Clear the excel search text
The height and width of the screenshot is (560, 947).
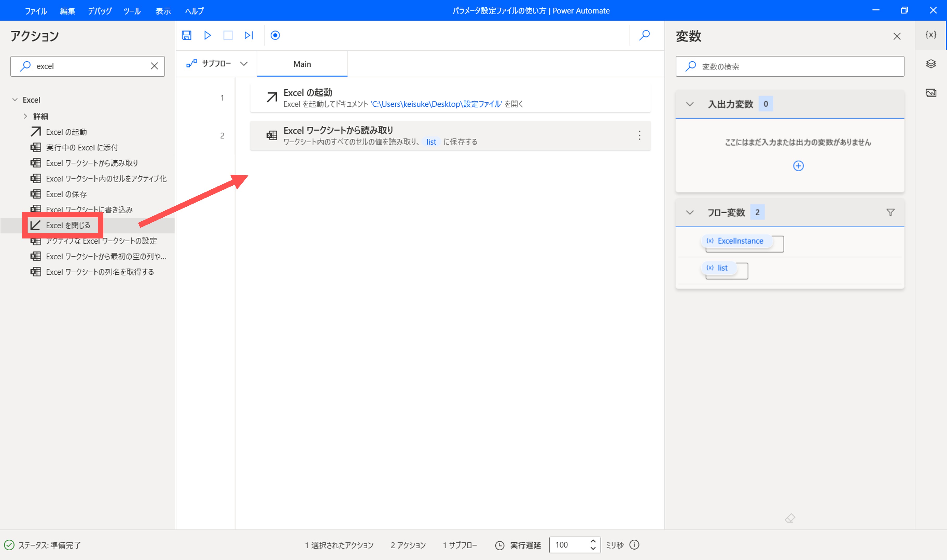tap(154, 66)
